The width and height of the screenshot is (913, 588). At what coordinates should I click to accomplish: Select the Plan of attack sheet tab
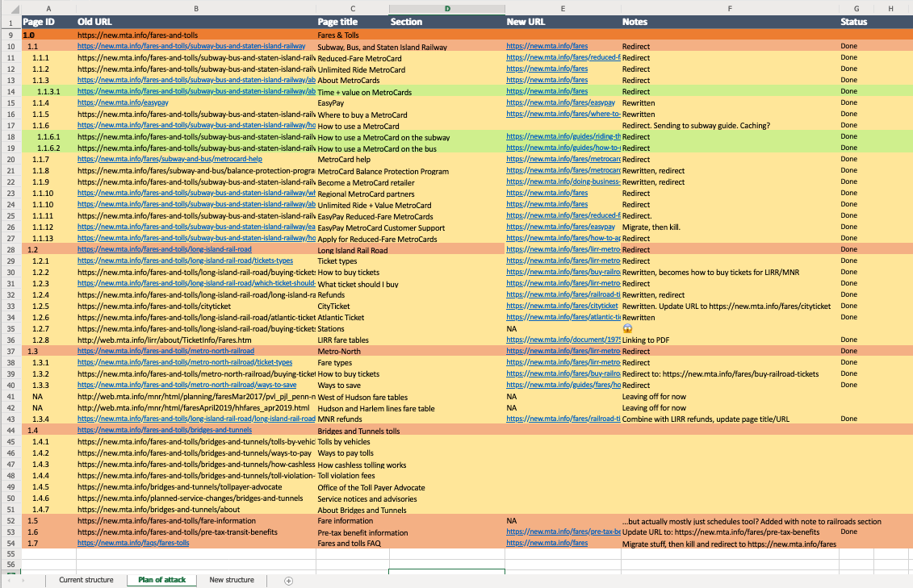pyautogui.click(x=162, y=580)
